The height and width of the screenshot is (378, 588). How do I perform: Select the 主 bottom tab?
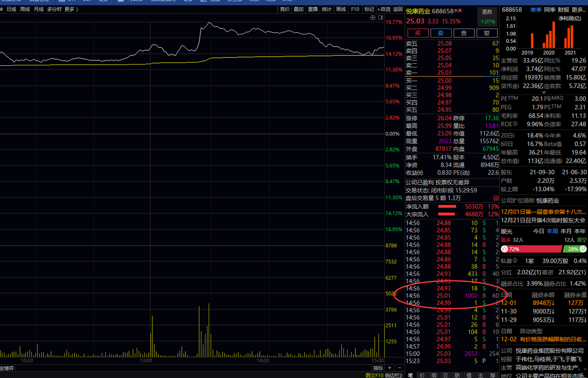tap(481, 376)
